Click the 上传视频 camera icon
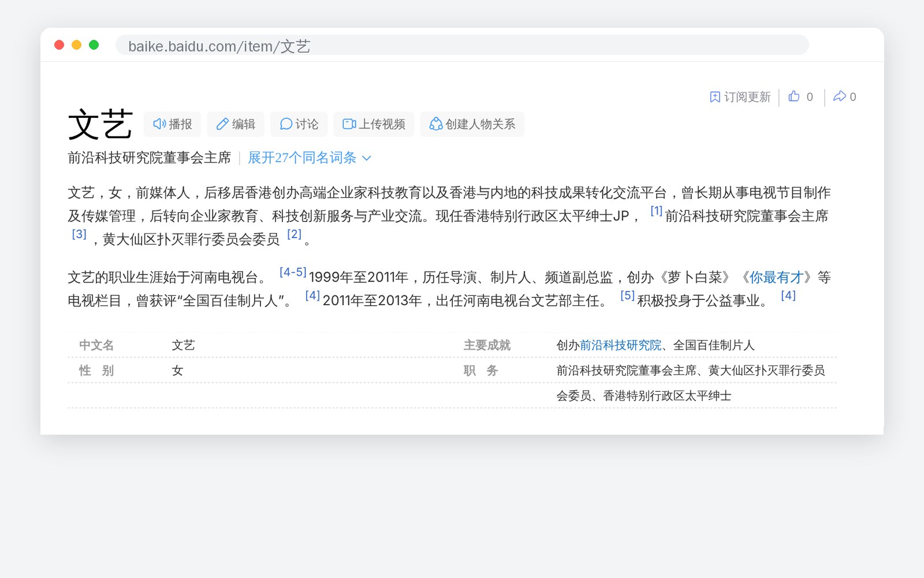924x578 pixels. click(x=349, y=124)
